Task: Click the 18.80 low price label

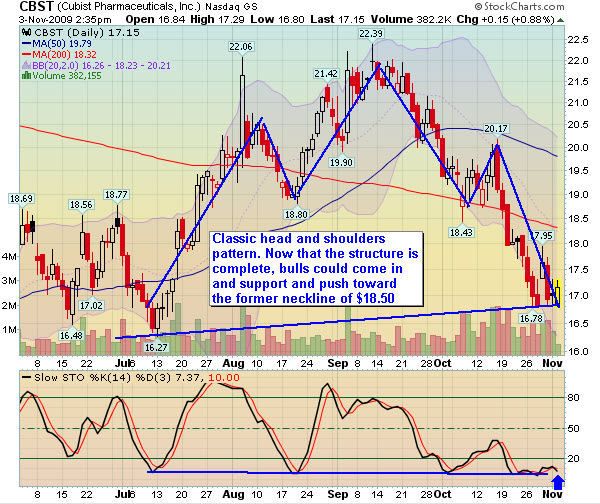Action: [x=296, y=214]
